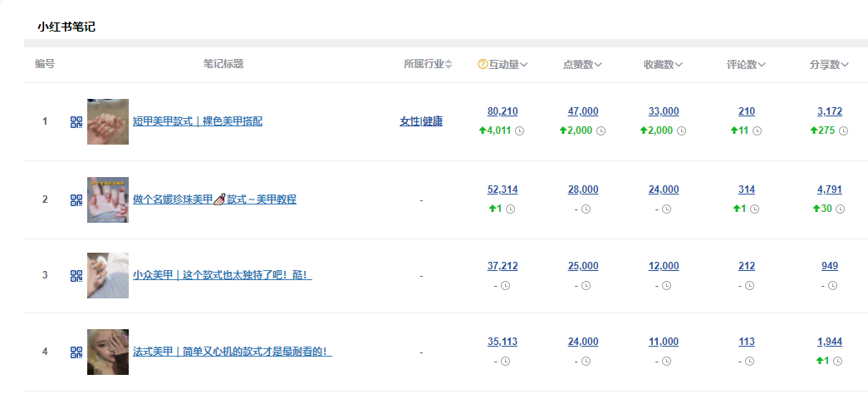Click clock icon under 24,000 likes in row 4
868x394 pixels.
click(586, 362)
